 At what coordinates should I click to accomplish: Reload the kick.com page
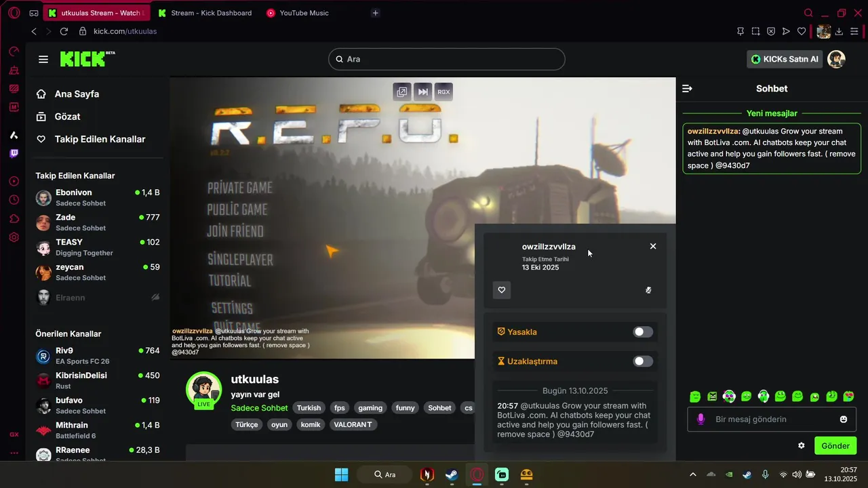click(x=64, y=31)
